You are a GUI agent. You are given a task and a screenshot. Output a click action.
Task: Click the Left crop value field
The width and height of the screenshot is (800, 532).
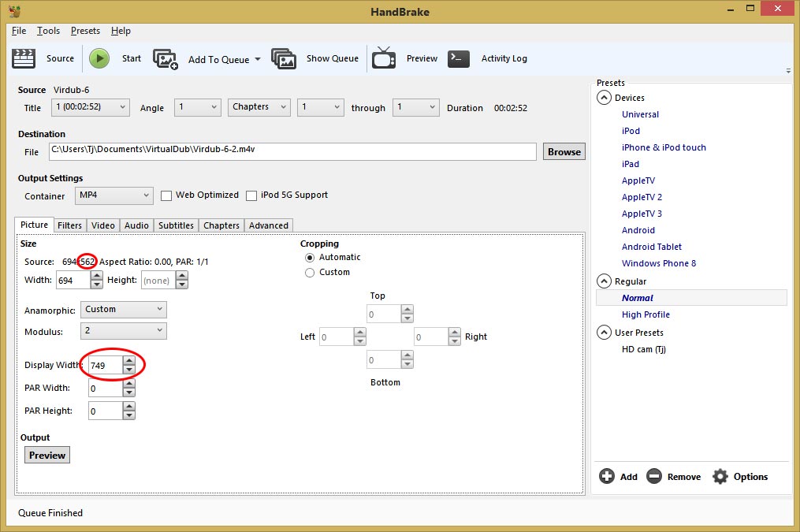click(337, 337)
